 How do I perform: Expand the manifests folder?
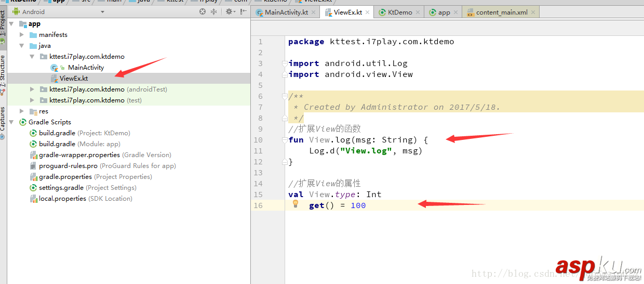click(x=22, y=35)
